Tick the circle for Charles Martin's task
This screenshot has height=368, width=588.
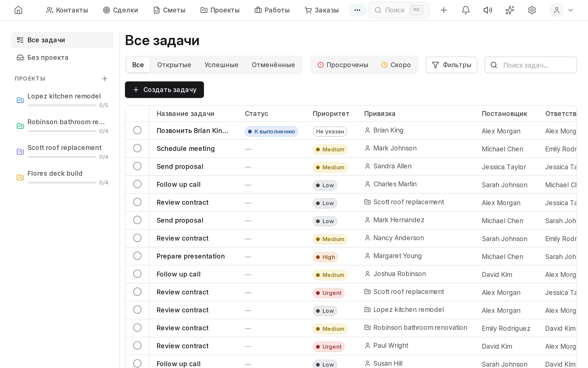point(137,184)
